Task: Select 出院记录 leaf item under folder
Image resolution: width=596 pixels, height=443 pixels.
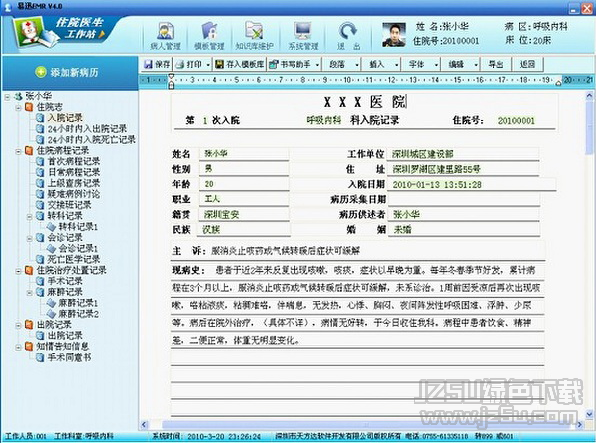Action: coord(65,335)
